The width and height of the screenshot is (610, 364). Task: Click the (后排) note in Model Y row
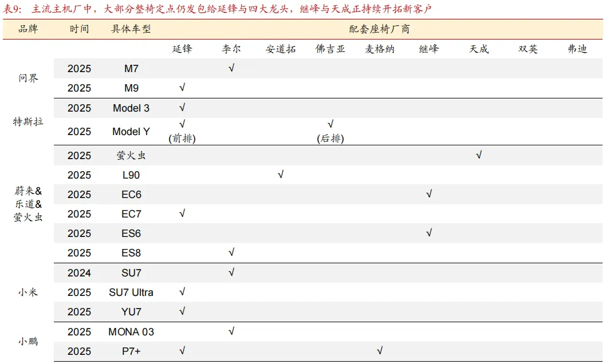pos(330,139)
